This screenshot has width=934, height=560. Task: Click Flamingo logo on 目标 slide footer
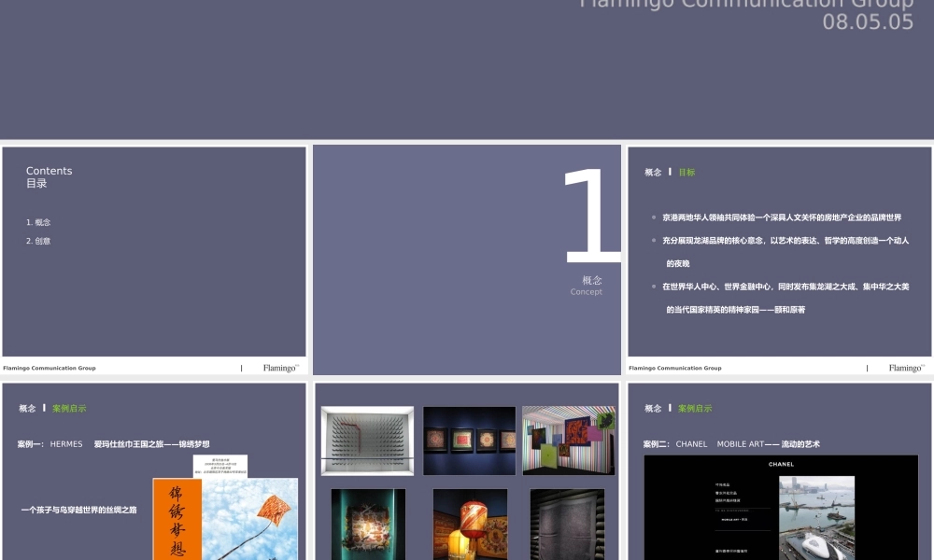click(x=905, y=368)
